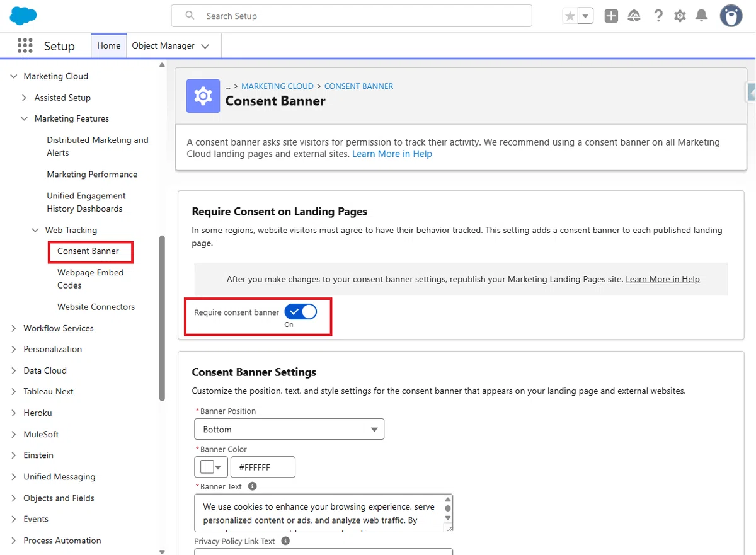Expand the Process Automation tree node
The image size is (756, 555).
tap(14, 541)
